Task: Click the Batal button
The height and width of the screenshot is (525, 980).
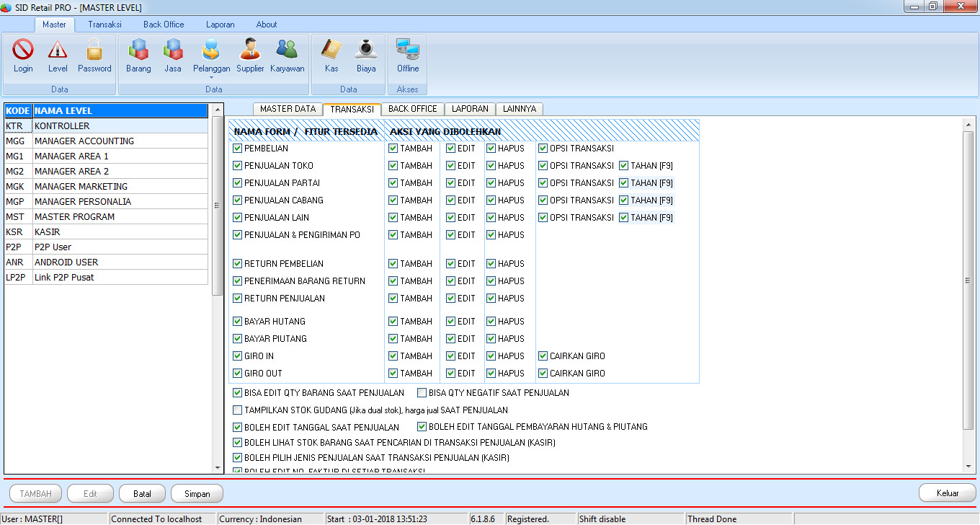Action: (142, 494)
